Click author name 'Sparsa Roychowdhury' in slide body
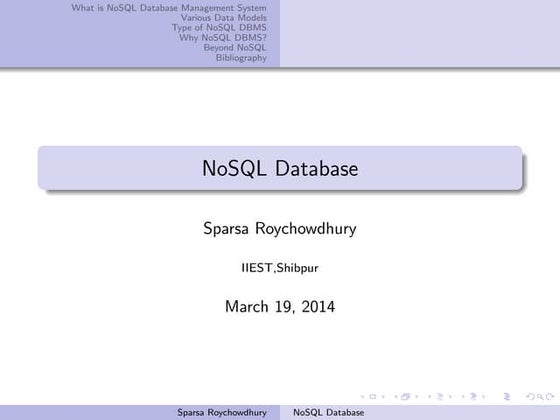 coord(280,229)
